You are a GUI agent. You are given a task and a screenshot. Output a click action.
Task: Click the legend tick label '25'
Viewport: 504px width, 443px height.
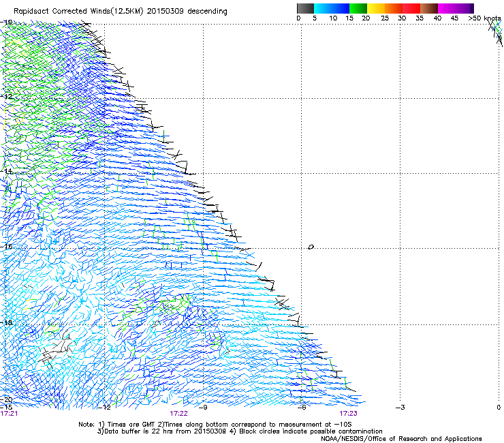(385, 18)
